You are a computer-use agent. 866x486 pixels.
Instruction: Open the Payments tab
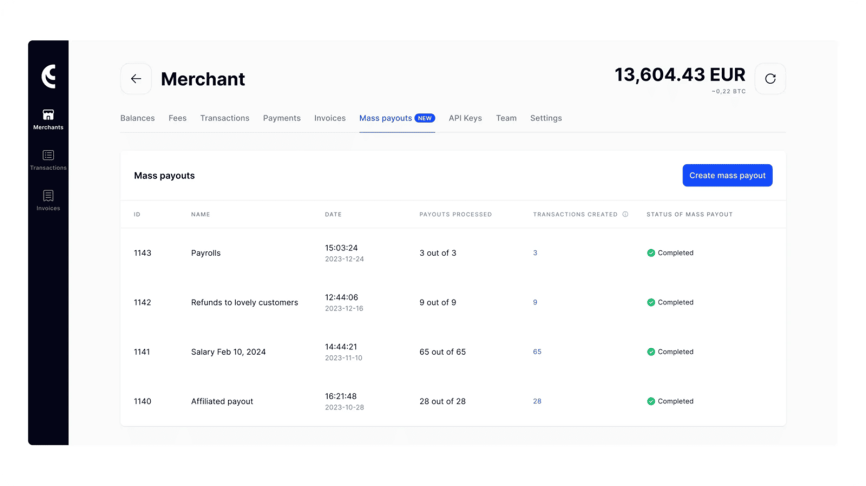(282, 118)
